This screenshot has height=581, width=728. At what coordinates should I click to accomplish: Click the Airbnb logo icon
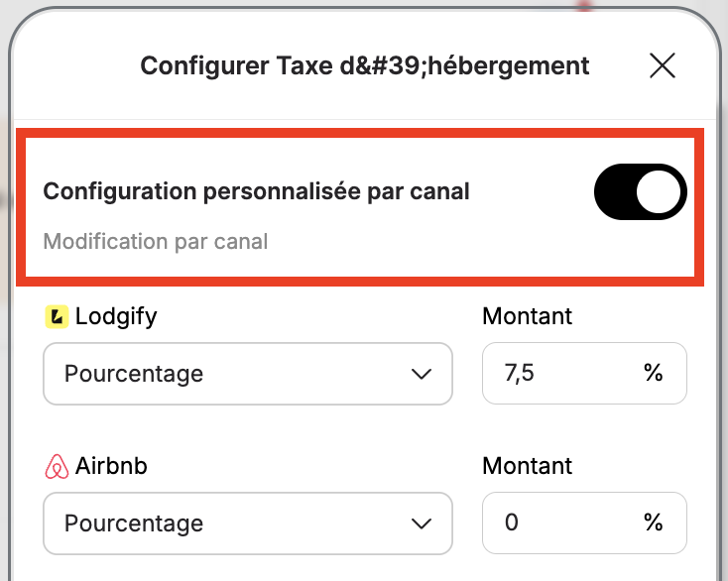tap(57, 466)
